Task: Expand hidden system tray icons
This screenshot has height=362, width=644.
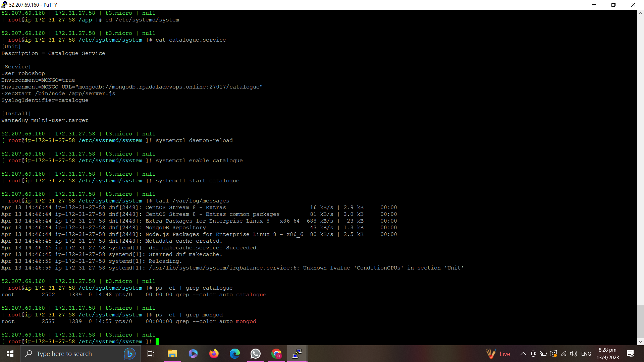Action: [x=523, y=354]
